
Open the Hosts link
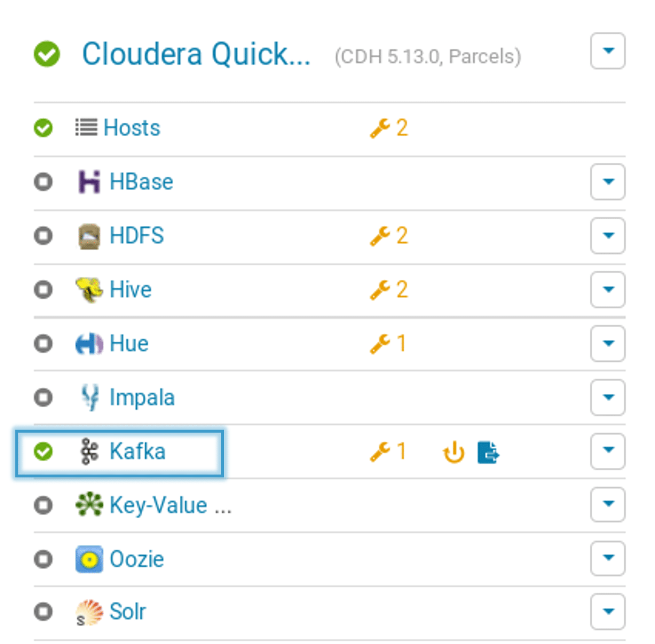pyautogui.click(x=132, y=128)
